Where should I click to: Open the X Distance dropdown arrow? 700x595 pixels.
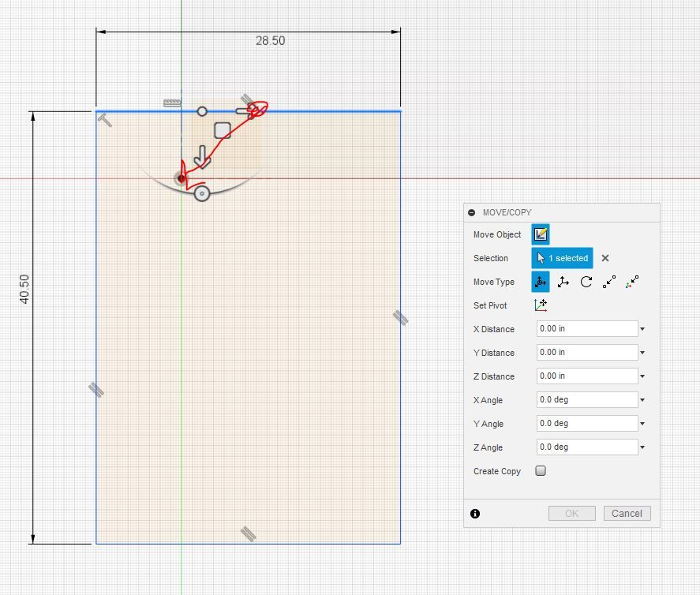coord(642,329)
